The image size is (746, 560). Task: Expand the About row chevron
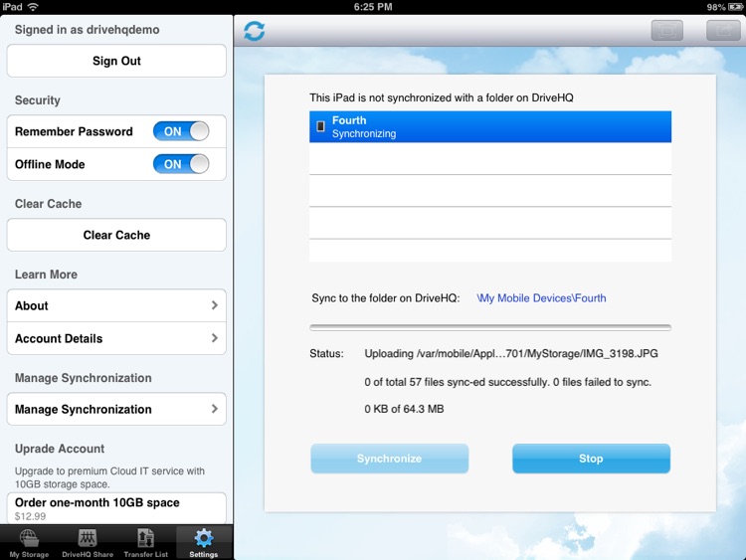pyautogui.click(x=215, y=305)
